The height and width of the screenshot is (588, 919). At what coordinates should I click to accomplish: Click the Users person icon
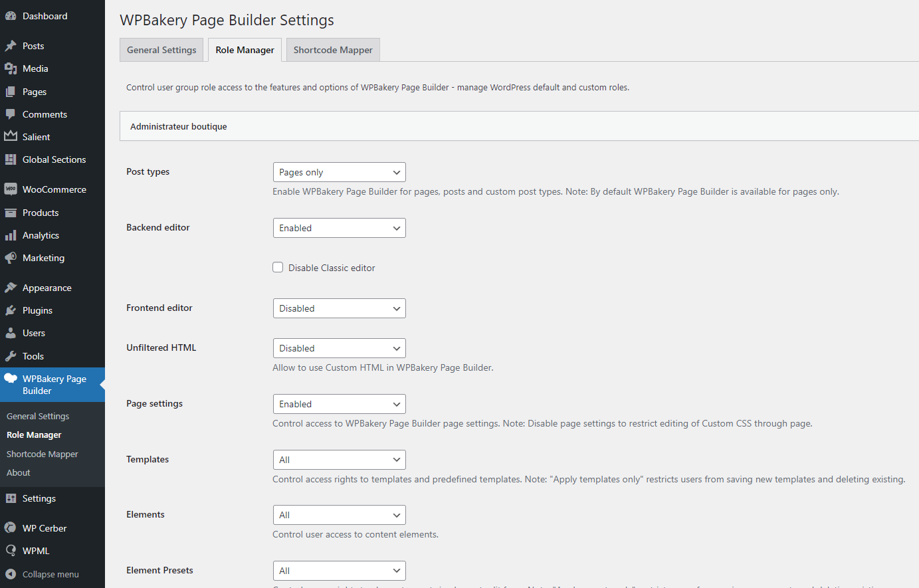pos(11,333)
